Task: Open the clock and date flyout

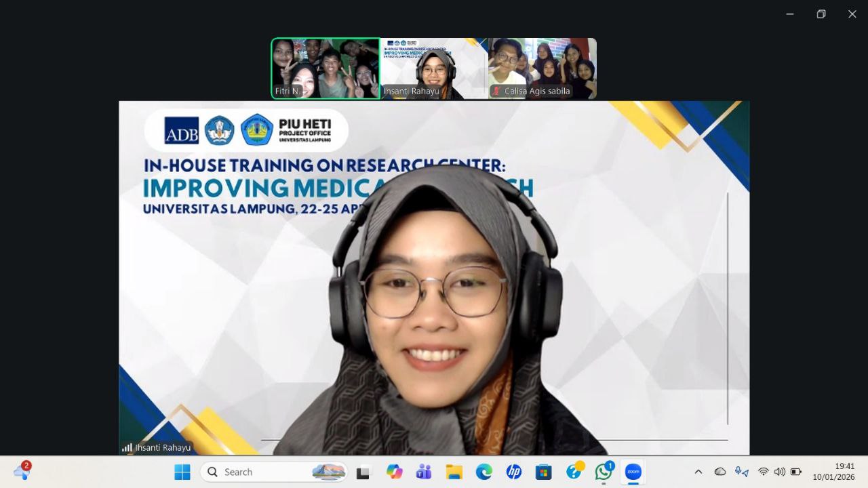Action: 834,472
